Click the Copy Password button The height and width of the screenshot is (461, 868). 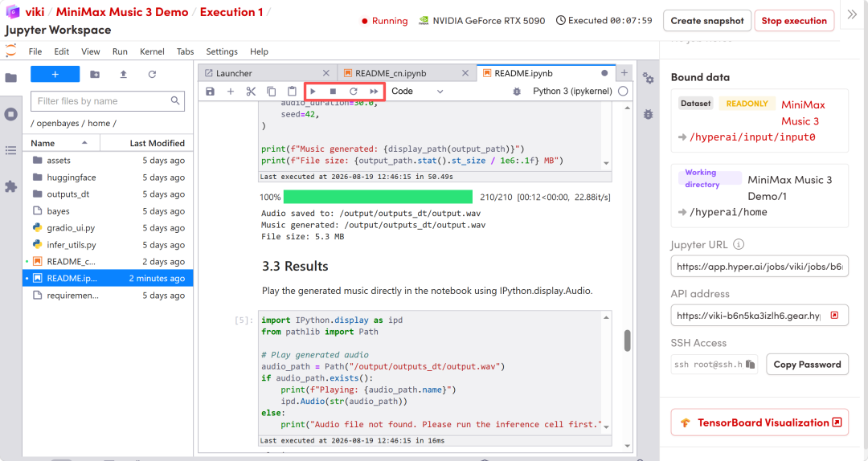807,364
